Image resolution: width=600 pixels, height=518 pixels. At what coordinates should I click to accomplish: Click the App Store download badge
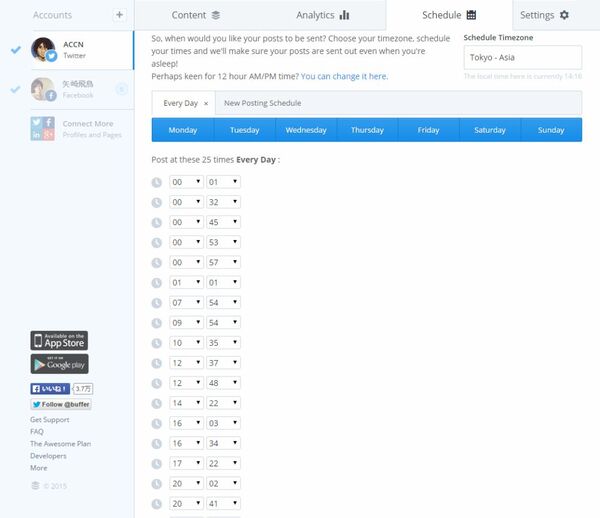click(x=59, y=340)
